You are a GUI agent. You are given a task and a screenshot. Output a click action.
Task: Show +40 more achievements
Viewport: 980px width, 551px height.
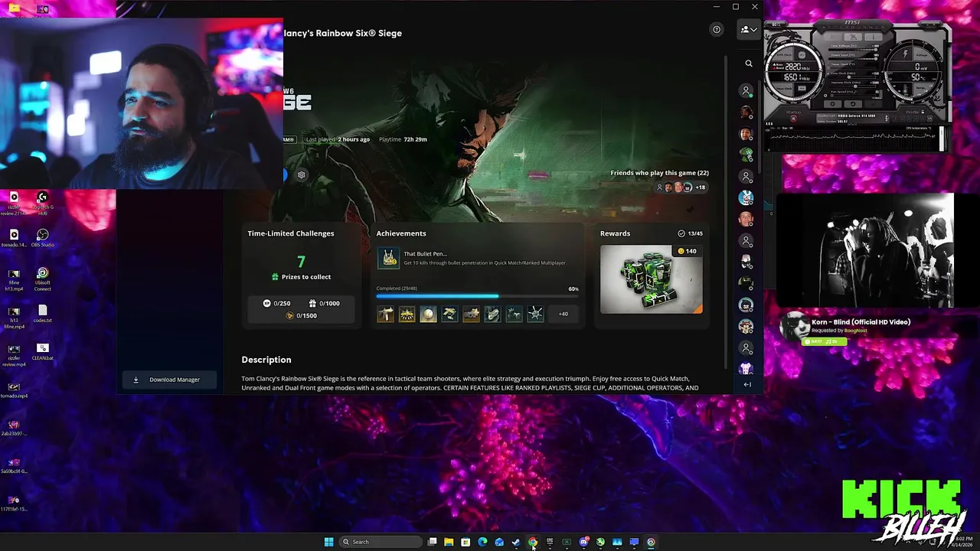point(563,314)
